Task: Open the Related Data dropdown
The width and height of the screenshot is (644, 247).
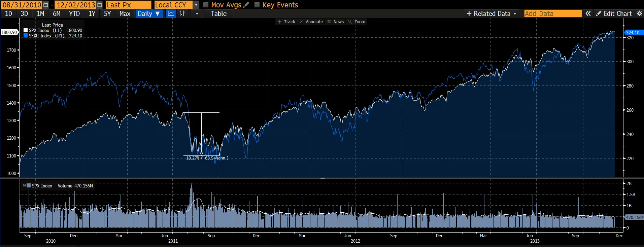Action: click(x=491, y=13)
